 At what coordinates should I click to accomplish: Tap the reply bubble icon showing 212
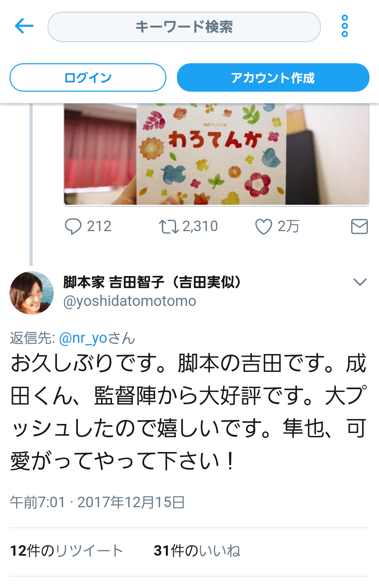click(x=73, y=226)
